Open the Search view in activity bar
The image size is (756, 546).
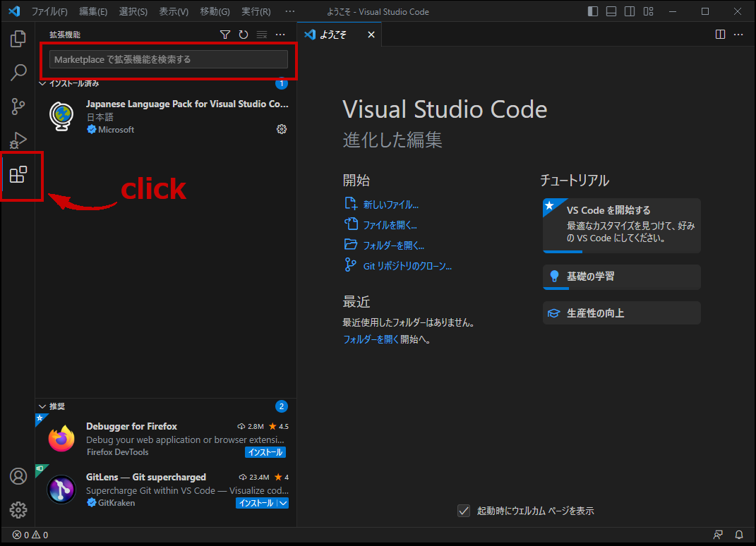point(18,72)
